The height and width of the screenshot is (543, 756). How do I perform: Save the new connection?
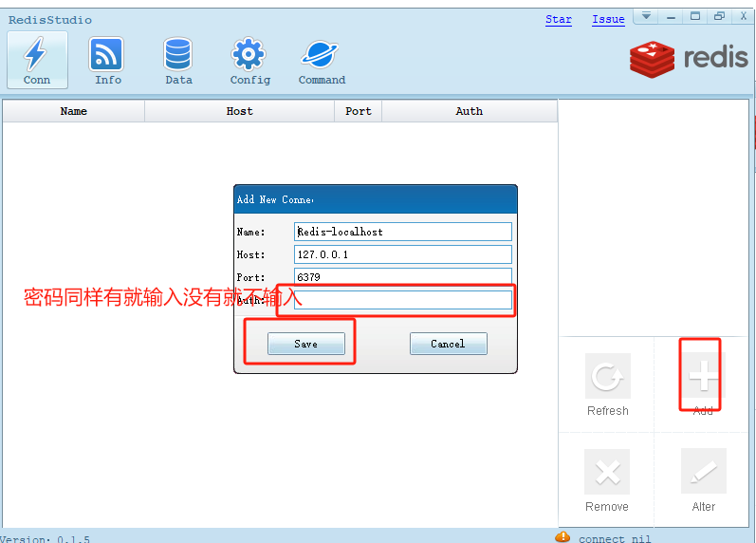click(306, 344)
